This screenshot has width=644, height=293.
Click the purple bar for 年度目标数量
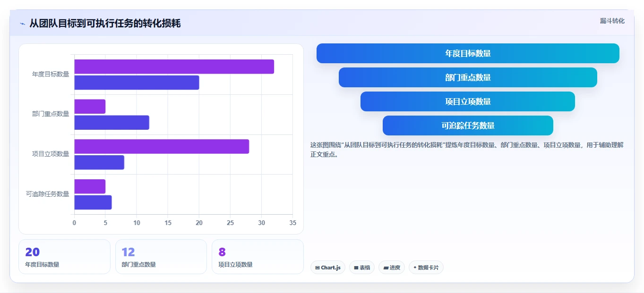tap(174, 67)
